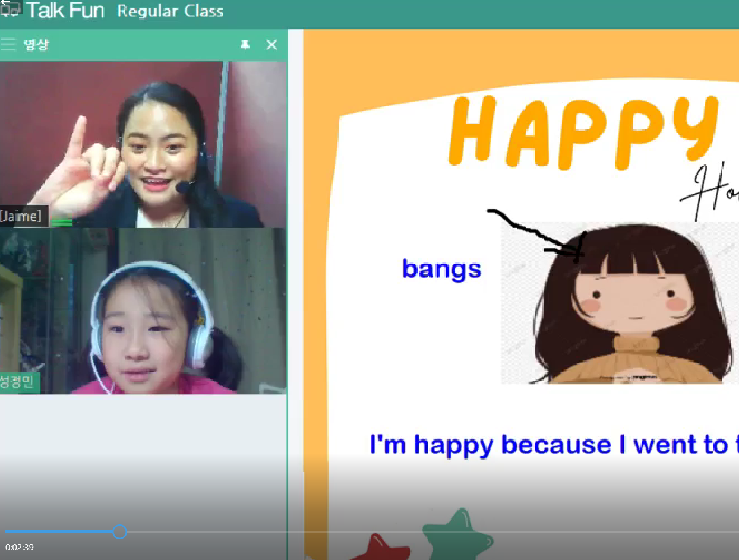739x560 pixels.
Task: Click the back arrow in the top-left corner
Action: (x=5, y=3)
